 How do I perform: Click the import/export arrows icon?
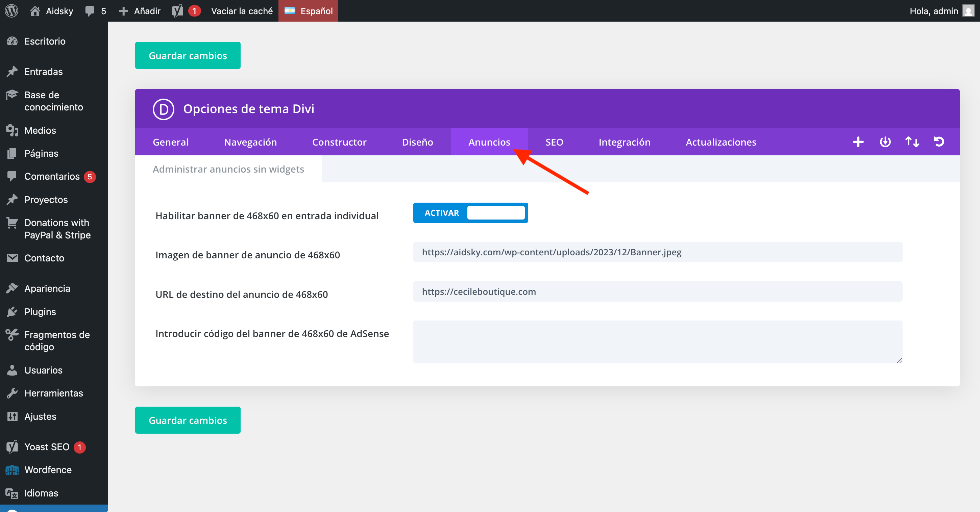912,142
